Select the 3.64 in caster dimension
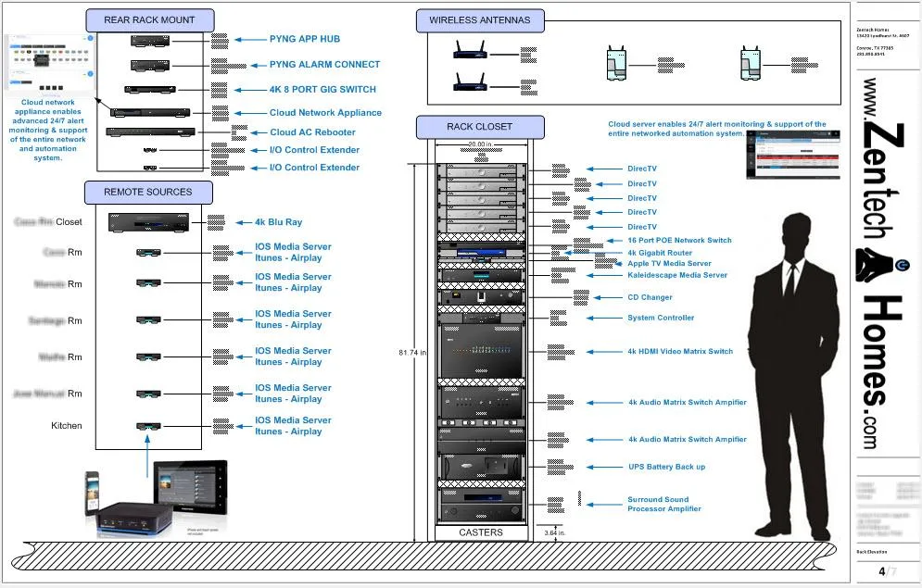 tap(554, 532)
